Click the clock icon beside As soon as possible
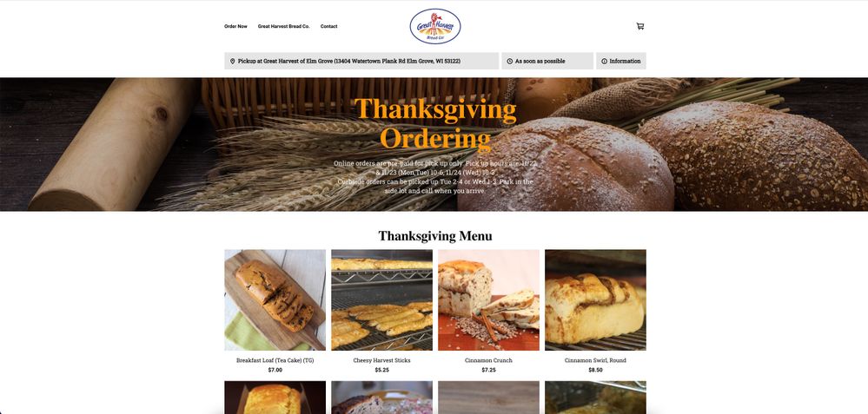Image resolution: width=868 pixels, height=414 pixels. click(x=509, y=62)
